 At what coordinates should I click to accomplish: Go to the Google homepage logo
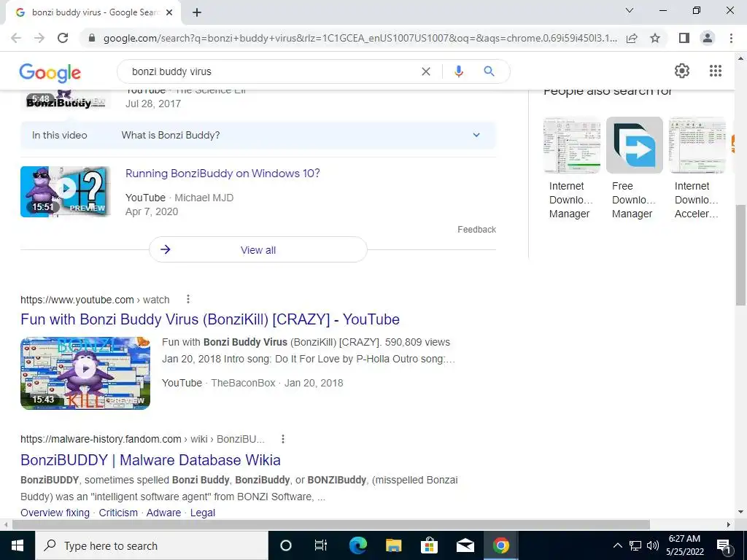[50, 72]
